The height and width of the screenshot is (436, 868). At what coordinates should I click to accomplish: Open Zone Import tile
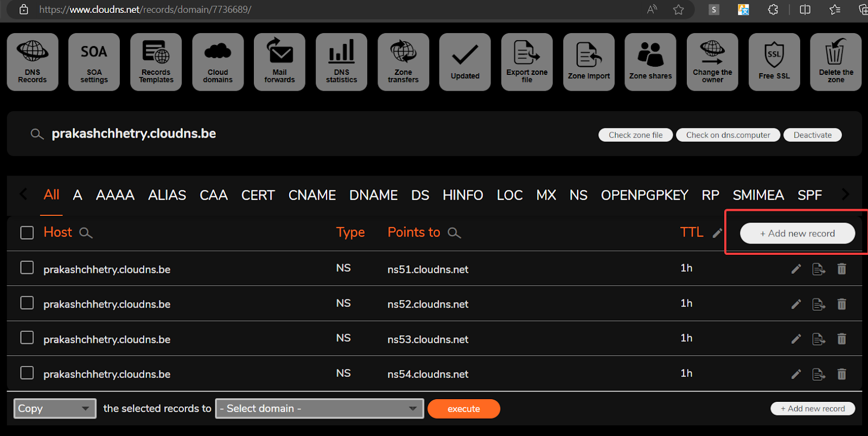click(589, 62)
